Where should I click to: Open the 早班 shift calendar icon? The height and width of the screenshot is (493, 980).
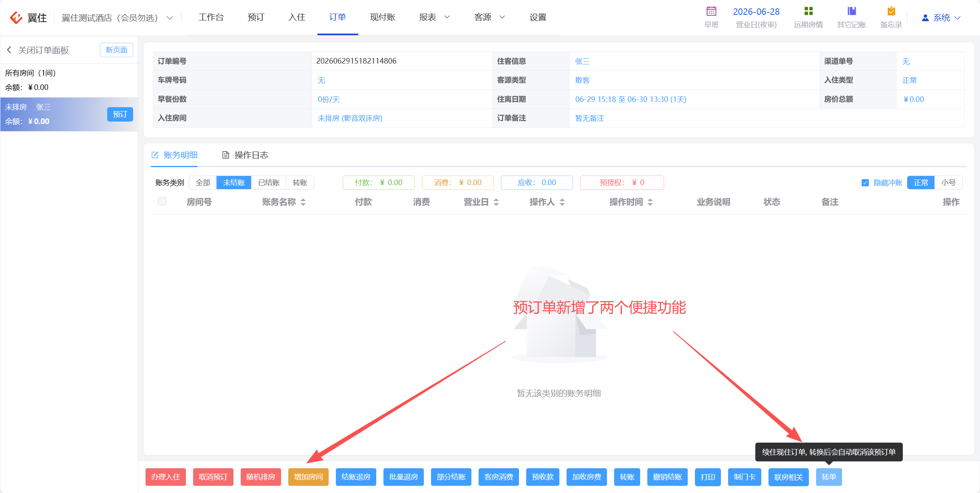click(711, 11)
